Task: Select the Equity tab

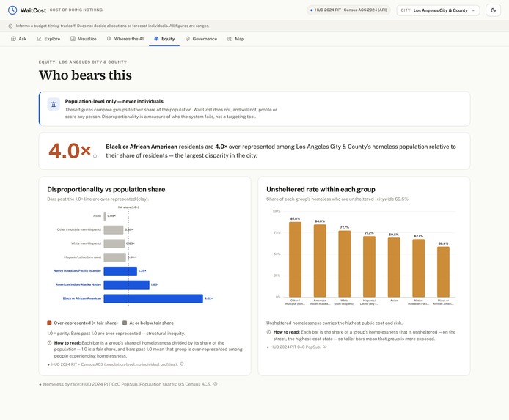Action: pos(164,39)
